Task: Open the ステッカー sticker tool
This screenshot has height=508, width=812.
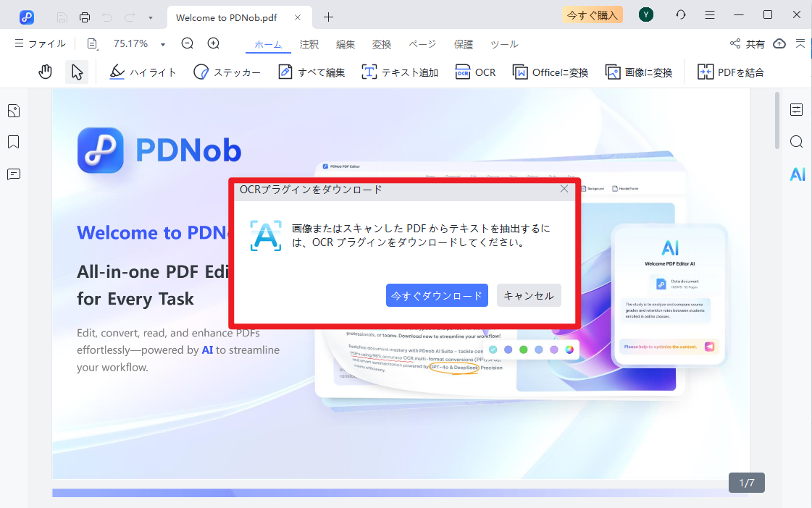Action: pos(227,72)
